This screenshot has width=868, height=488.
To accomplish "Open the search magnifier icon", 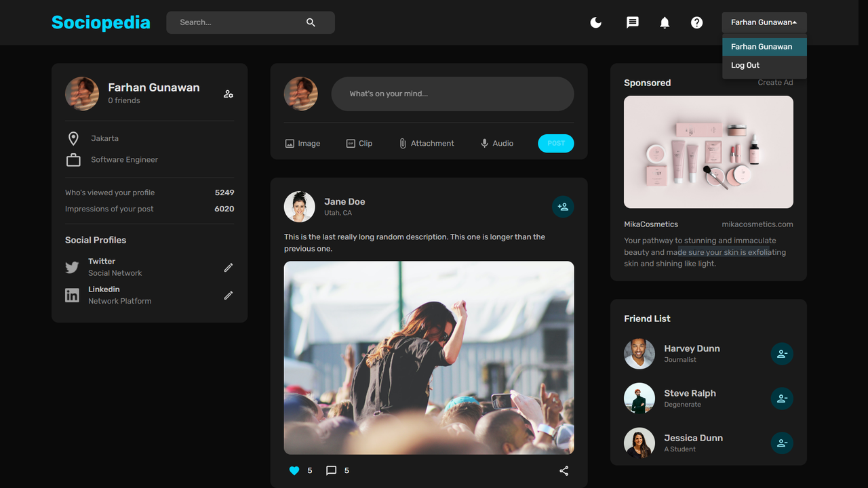I will (311, 22).
